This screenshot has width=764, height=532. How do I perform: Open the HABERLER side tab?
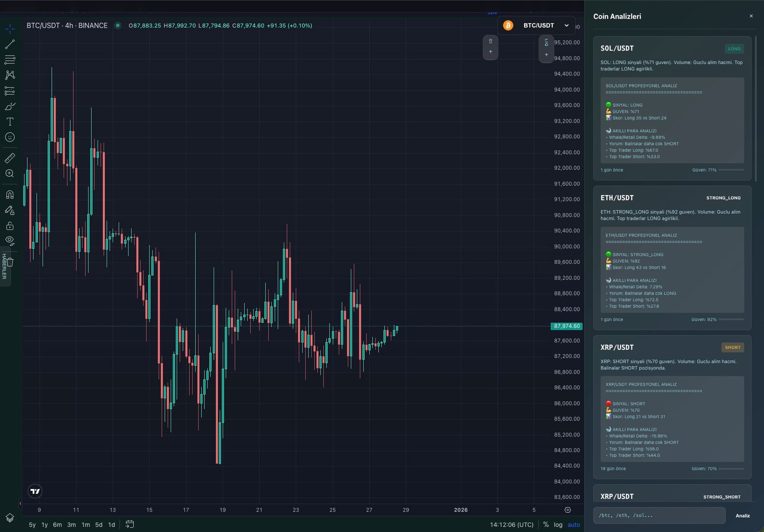point(4,266)
